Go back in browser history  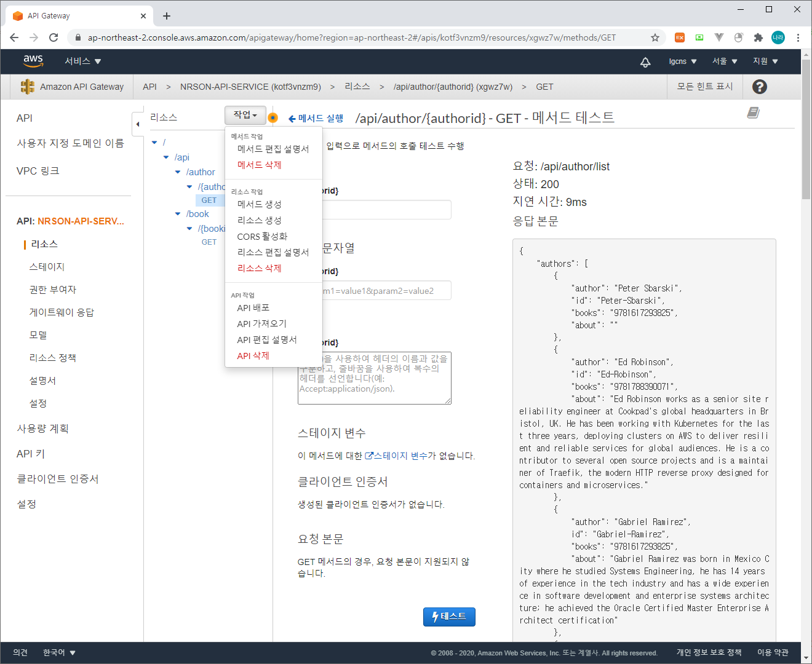click(x=14, y=38)
